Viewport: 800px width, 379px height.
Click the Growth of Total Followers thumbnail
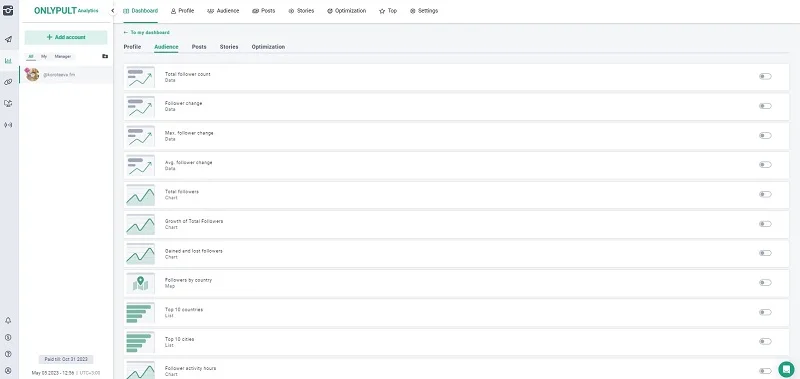click(x=140, y=224)
